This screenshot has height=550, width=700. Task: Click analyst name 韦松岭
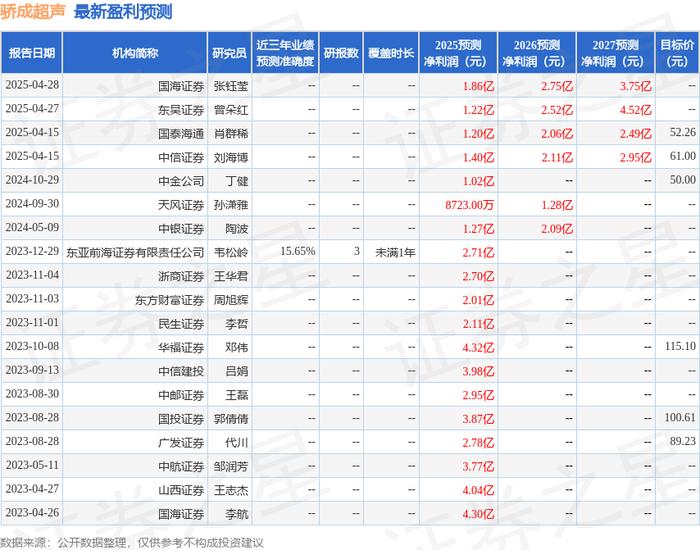pos(231,253)
